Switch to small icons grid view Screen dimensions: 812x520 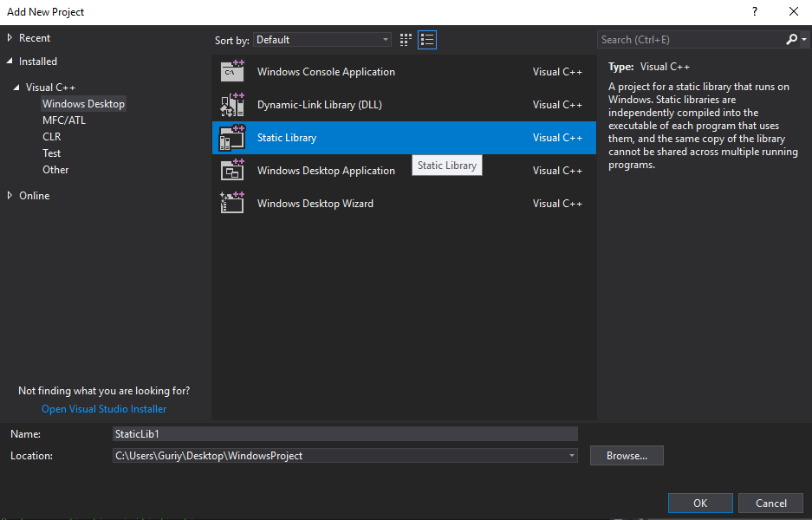tap(406, 40)
